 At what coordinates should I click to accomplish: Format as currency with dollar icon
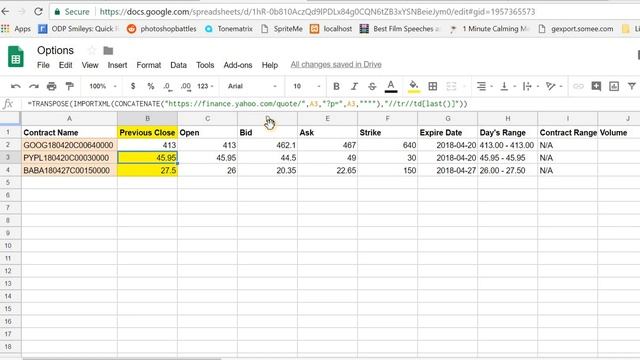pos(133,86)
